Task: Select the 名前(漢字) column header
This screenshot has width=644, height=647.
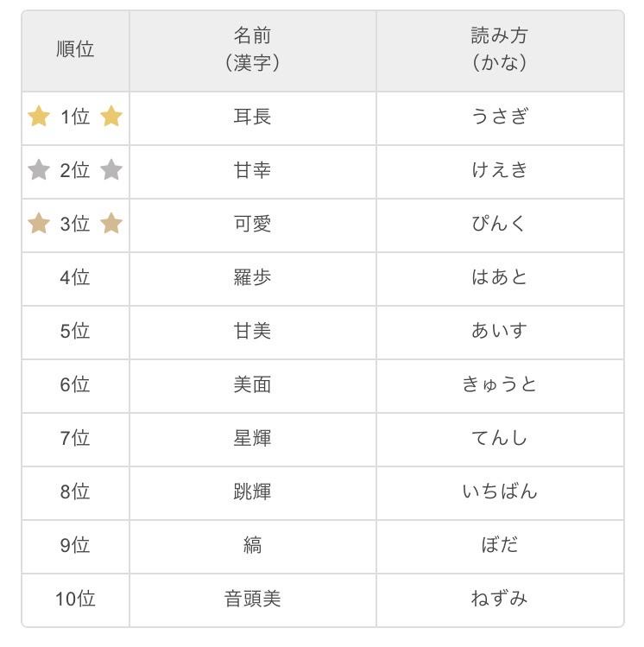Action: coord(253,51)
